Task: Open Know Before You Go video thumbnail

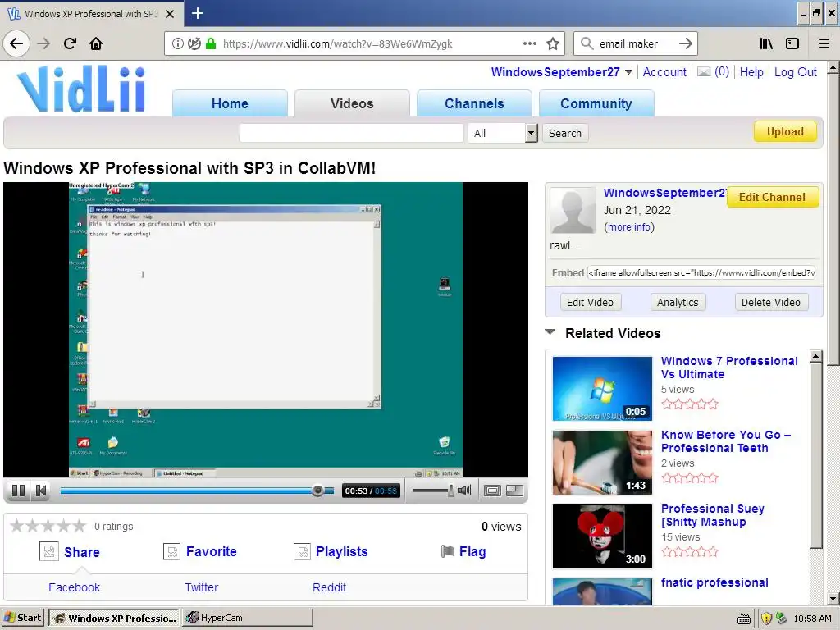Action: 602,463
